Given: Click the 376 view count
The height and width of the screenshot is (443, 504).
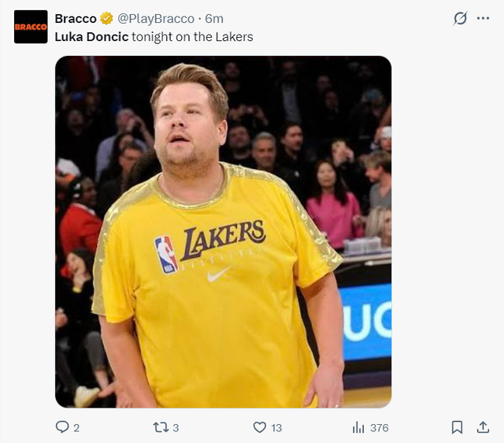Looking at the screenshot, I should pyautogui.click(x=379, y=427).
